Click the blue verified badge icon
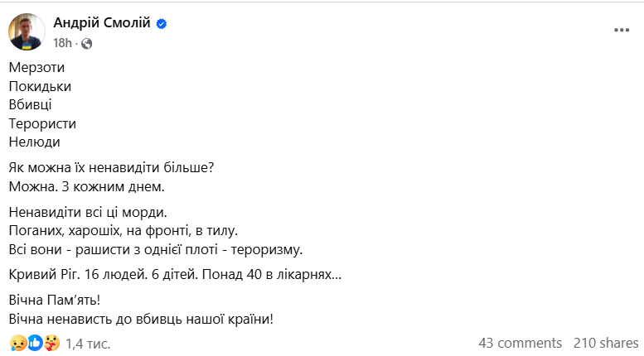The image size is (644, 356). 162,24
